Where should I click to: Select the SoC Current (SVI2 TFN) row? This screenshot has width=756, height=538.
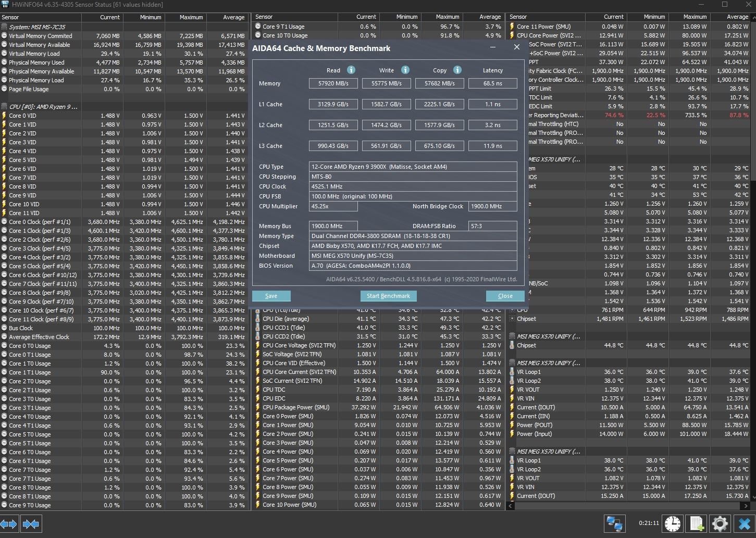378,381
